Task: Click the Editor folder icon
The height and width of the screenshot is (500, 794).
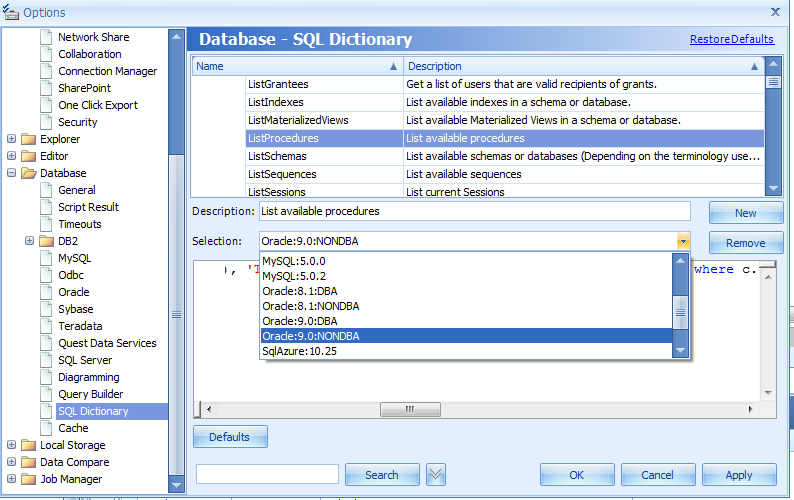Action: pos(28,156)
